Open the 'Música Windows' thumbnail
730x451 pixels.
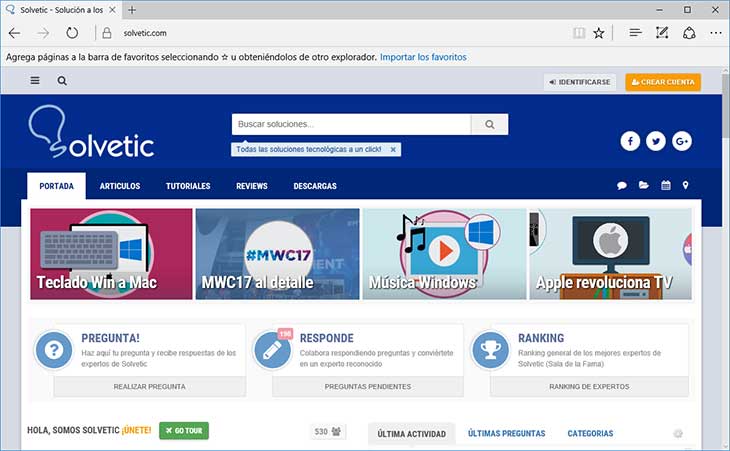click(444, 254)
